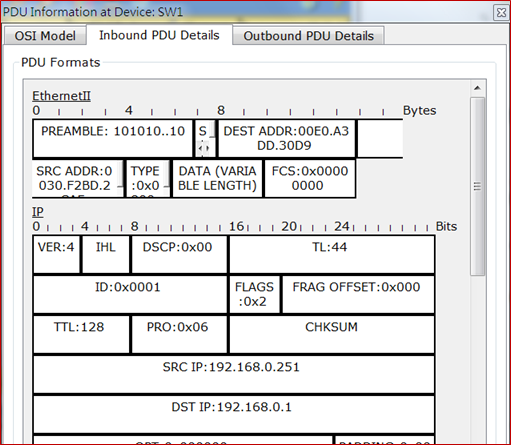Click the IHL field

point(106,254)
